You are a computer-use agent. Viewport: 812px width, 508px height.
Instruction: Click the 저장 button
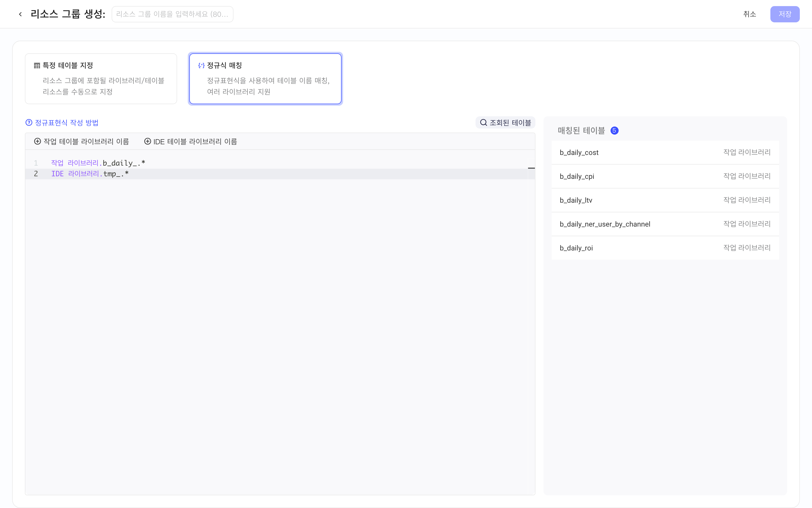785,14
